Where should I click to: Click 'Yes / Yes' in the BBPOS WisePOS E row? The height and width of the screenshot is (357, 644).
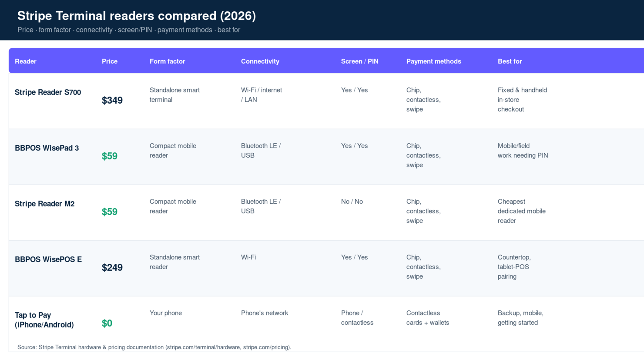355,257
